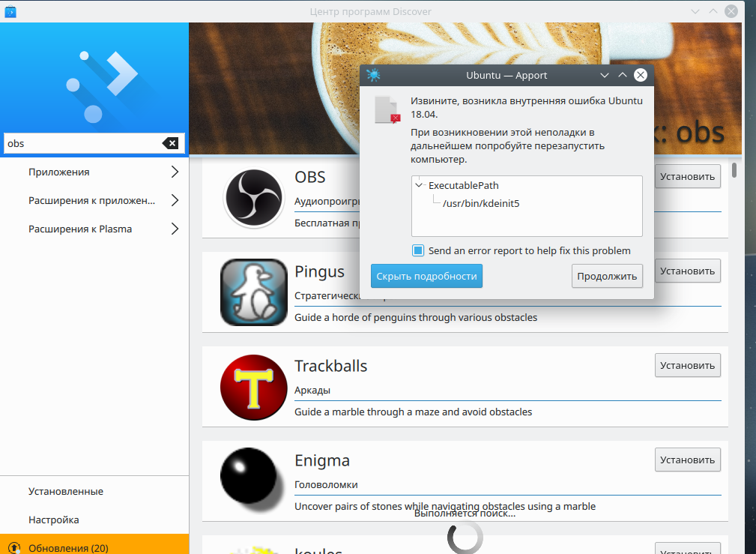Maximize the Apport dialog via up chevron

coord(623,75)
